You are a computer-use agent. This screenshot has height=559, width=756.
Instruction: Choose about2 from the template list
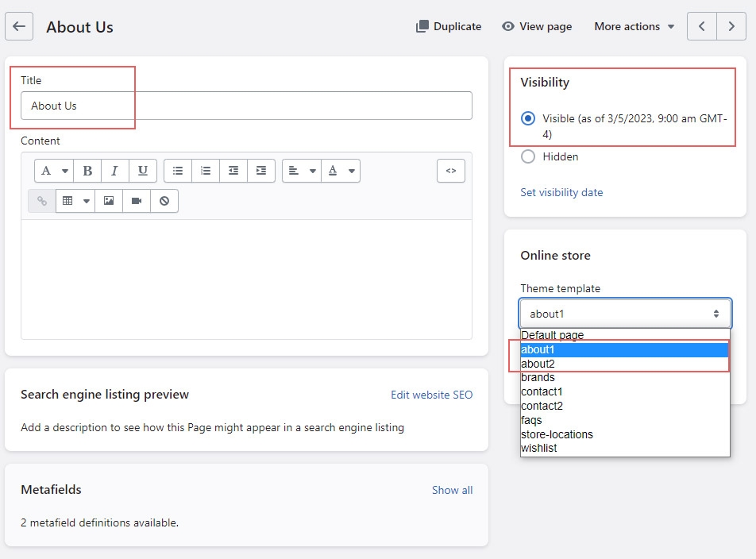coord(538,364)
